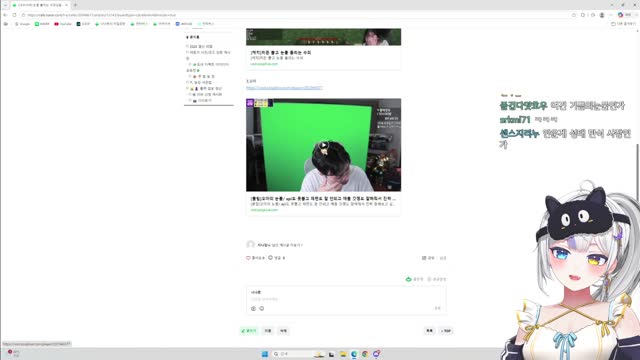This screenshot has width=640, height=360.
Task: Like the post with heart icon
Action: pos(248,258)
